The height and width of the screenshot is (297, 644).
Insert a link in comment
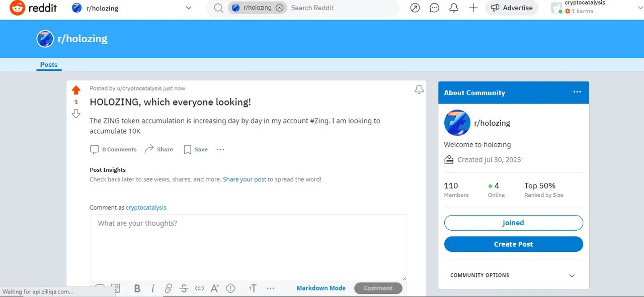point(169,288)
